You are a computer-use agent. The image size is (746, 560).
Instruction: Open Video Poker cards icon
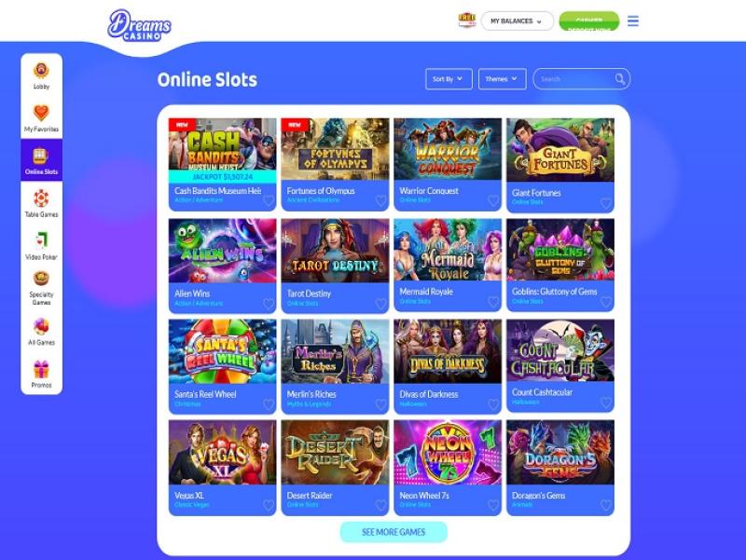click(x=41, y=240)
